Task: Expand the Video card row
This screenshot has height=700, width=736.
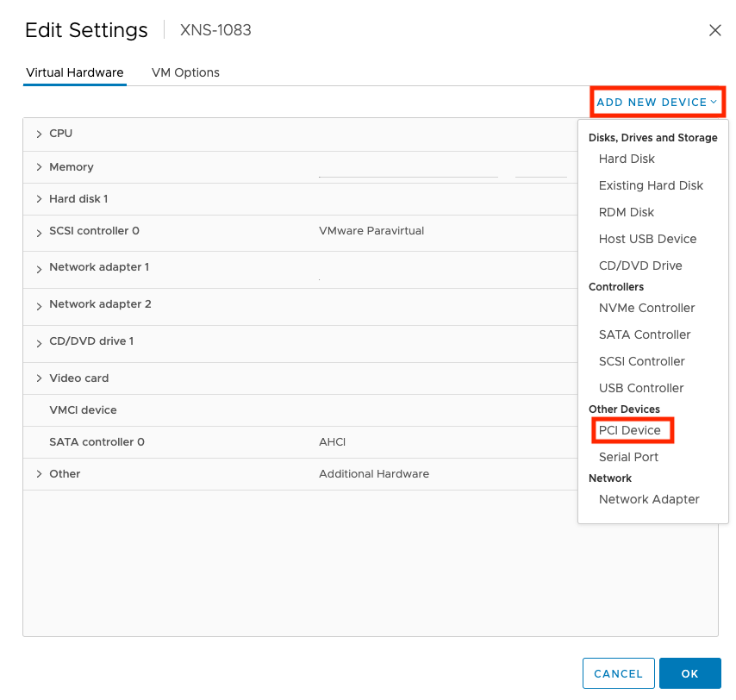Action: click(x=39, y=378)
